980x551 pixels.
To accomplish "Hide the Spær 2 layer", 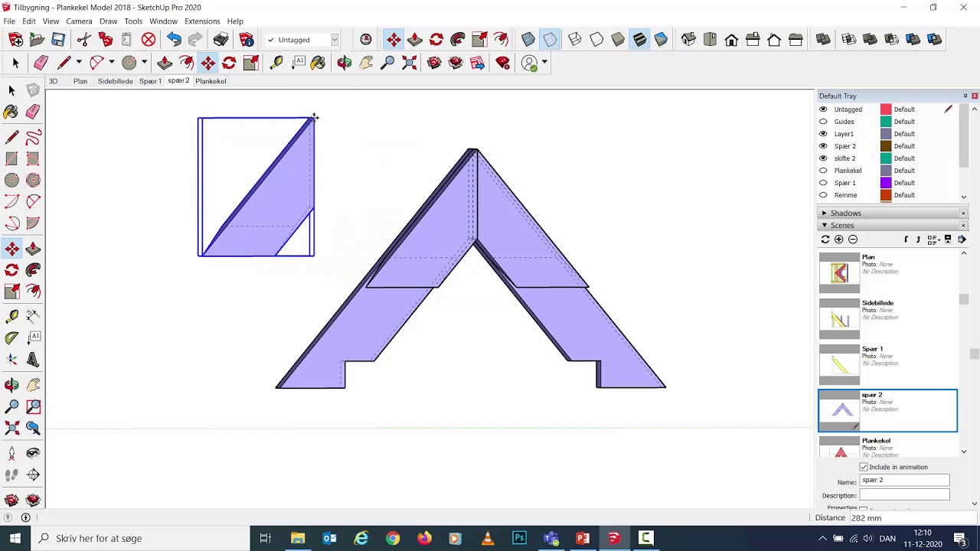I will (x=823, y=146).
